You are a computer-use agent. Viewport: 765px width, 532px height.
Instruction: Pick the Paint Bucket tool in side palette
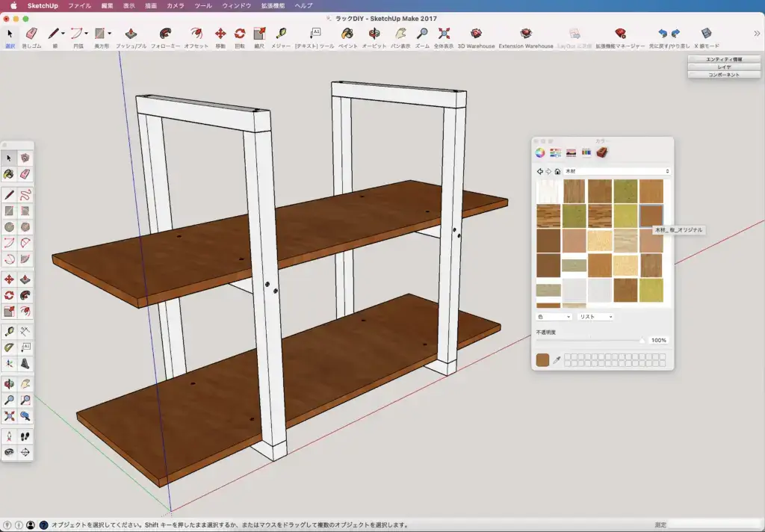point(9,174)
